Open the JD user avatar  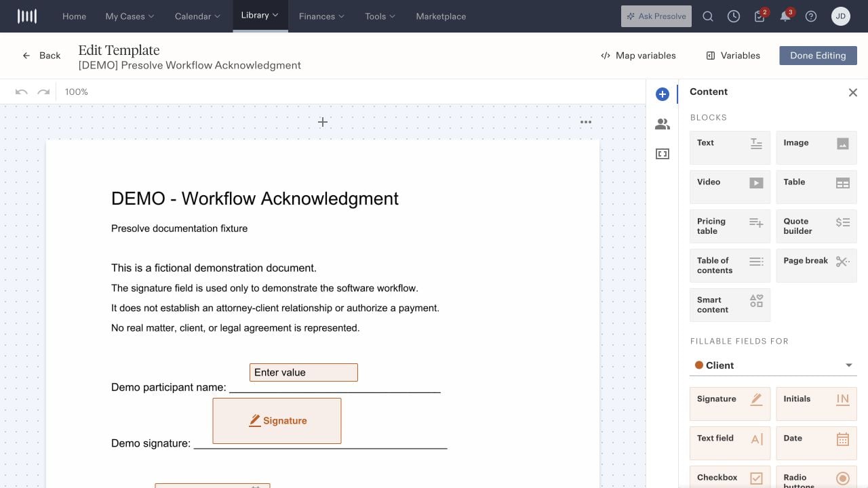(841, 16)
